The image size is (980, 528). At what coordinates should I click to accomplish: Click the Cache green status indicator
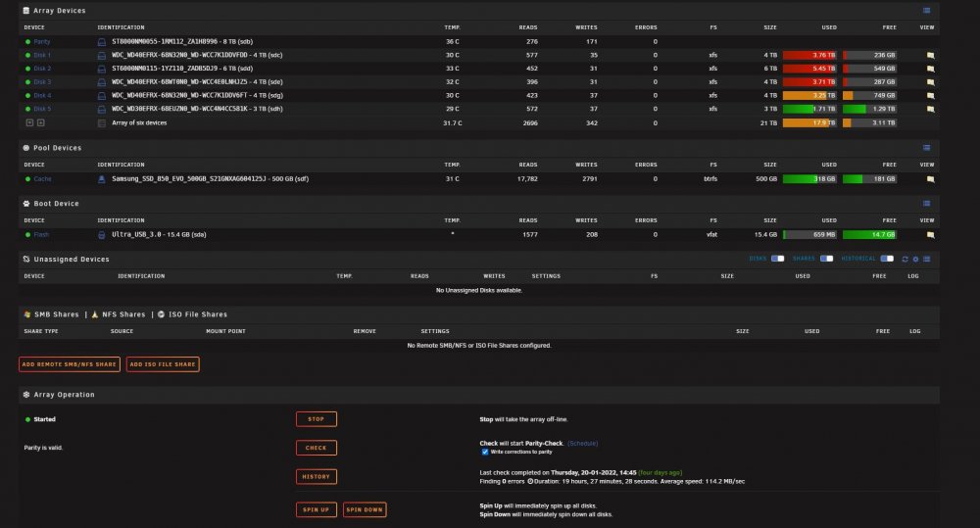pos(27,179)
